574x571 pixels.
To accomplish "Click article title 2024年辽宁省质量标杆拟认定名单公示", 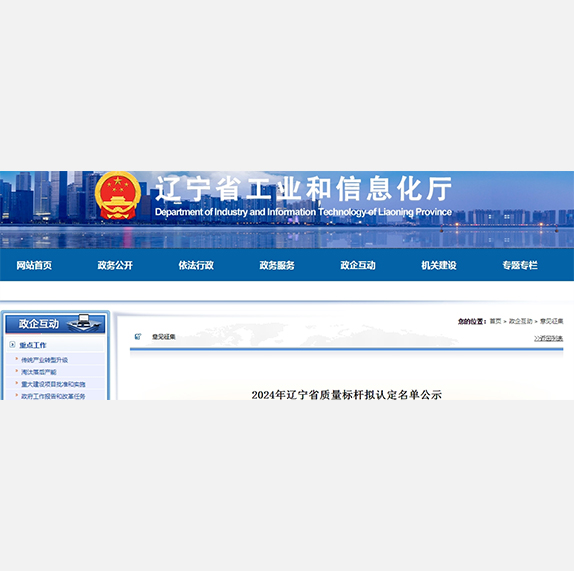I will click(346, 395).
